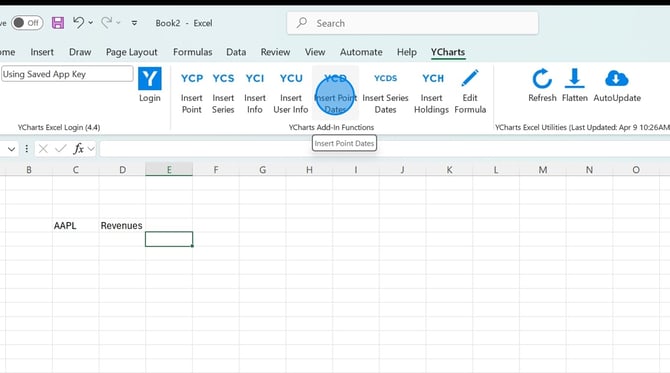The height and width of the screenshot is (373, 670).
Task: Save the workbook with the floppy icon
Action: (58, 23)
